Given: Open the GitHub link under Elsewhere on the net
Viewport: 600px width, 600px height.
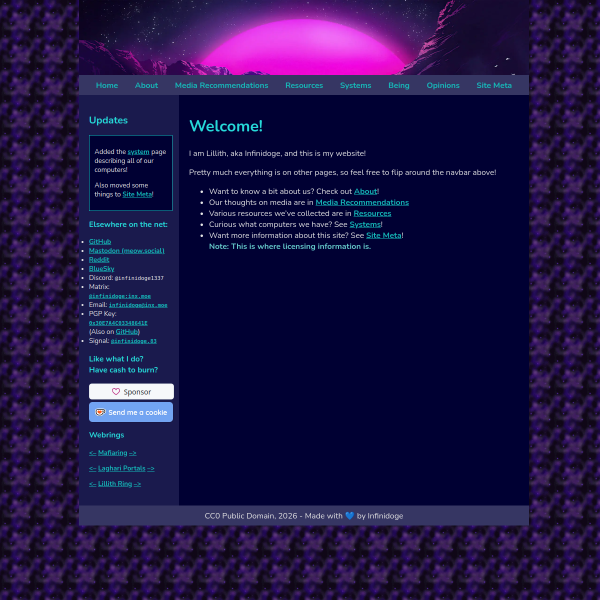Looking at the screenshot, I should [100, 241].
